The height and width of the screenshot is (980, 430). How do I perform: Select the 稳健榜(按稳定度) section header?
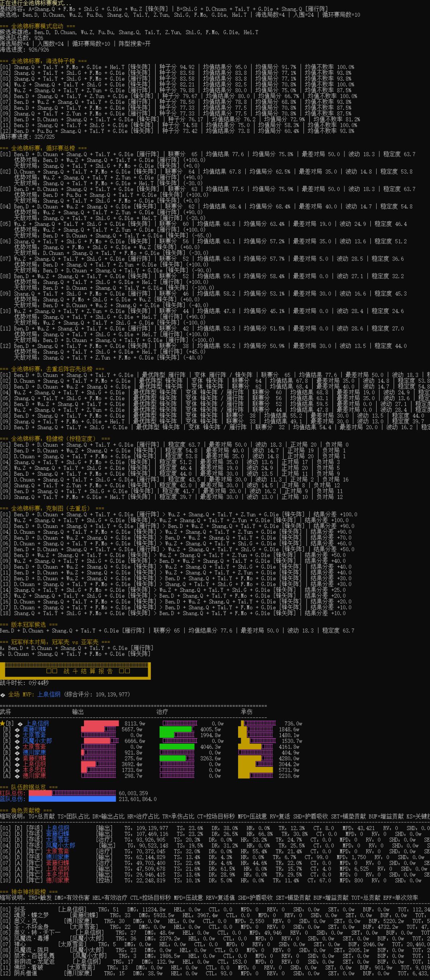55,439
